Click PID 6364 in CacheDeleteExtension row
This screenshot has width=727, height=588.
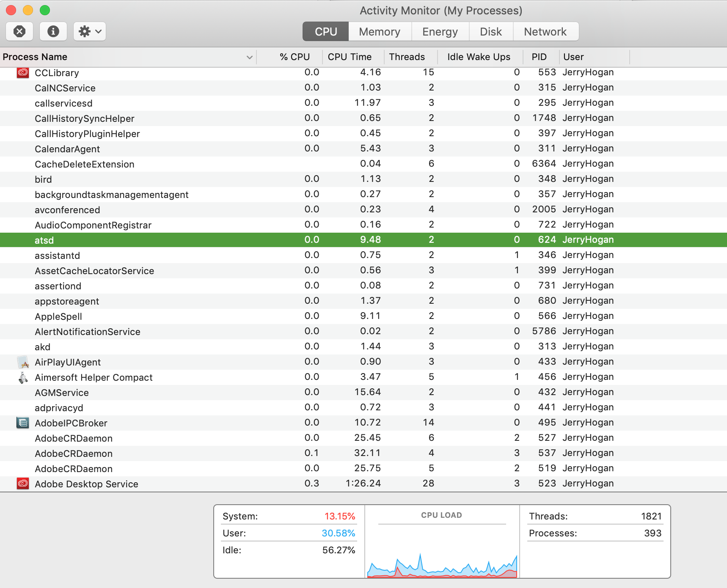pos(544,164)
